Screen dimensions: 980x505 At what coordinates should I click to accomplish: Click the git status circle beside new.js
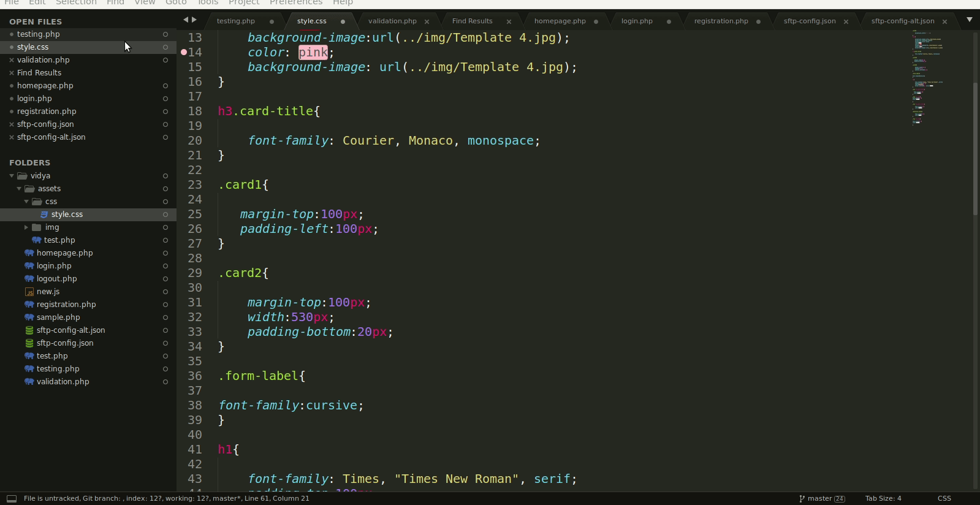tap(165, 292)
